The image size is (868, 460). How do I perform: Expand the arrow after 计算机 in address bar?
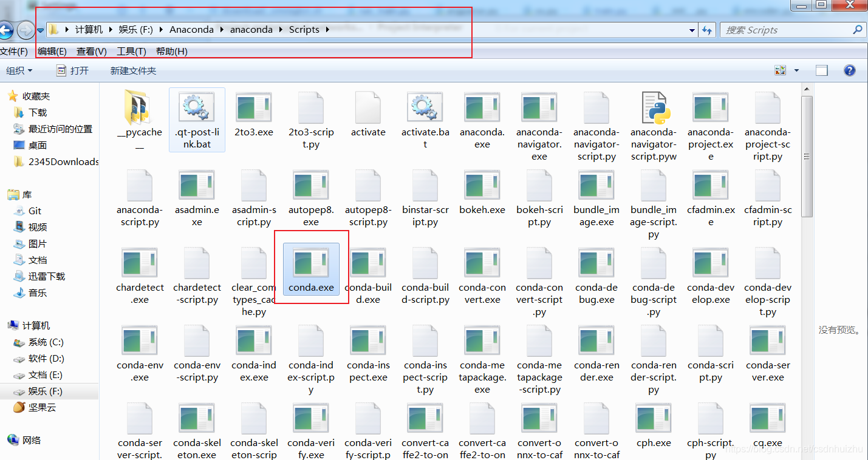click(x=111, y=29)
